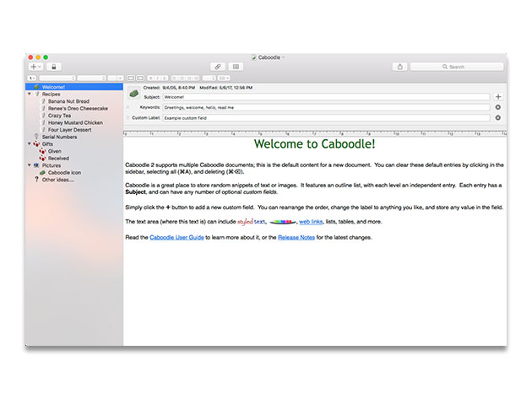Click the 'Welcome to Caboodle!' heading
The width and height of the screenshot is (532, 399).
[x=314, y=143]
